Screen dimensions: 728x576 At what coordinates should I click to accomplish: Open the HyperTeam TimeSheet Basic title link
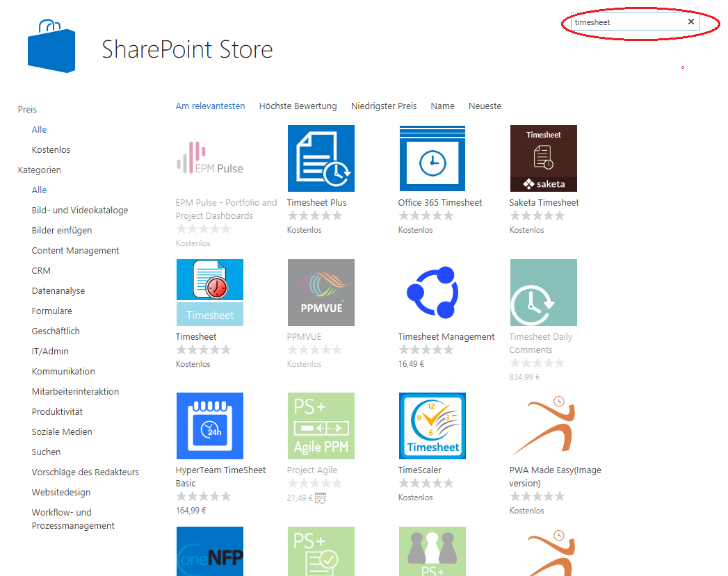[x=220, y=476]
